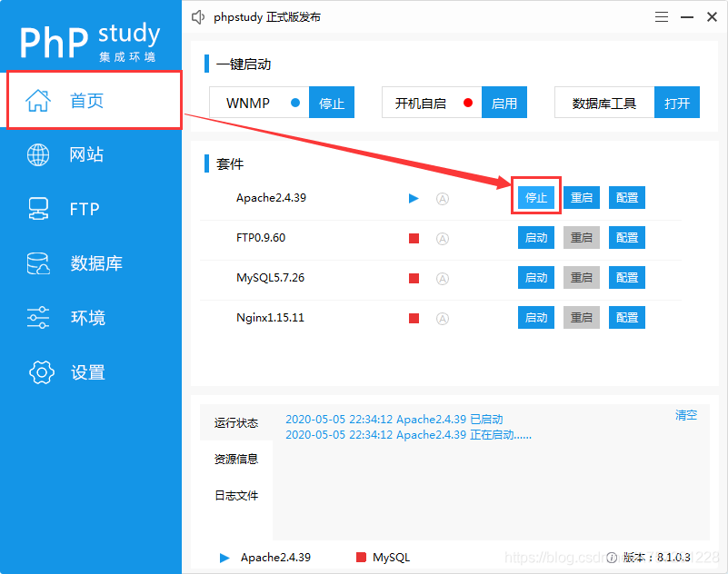Click the Apache2.4.39 status bar play icon
Image resolution: width=728 pixels, height=574 pixels.
point(224,558)
